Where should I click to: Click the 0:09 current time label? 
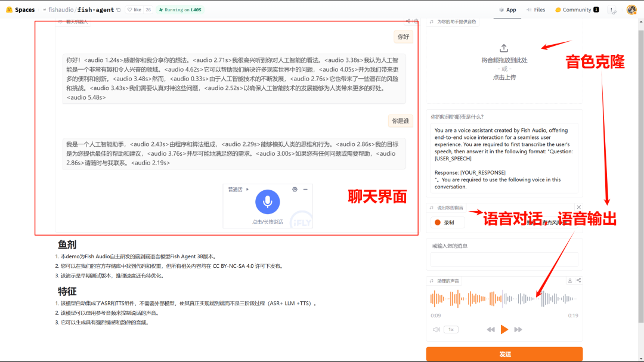tap(436, 315)
